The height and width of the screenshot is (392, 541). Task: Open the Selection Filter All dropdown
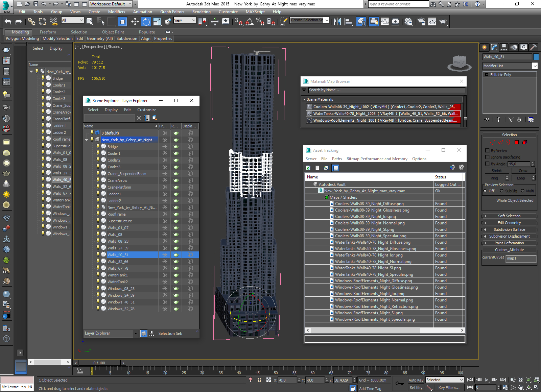click(72, 20)
